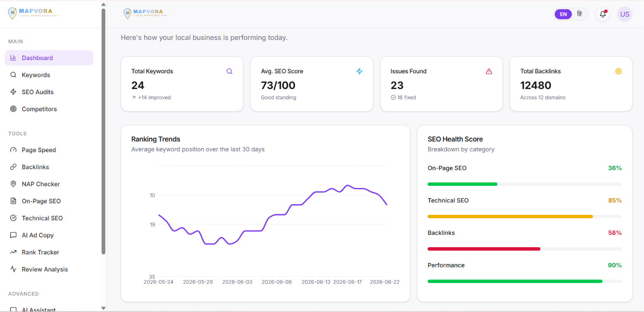
Task: Click the sidebar scroll up arrow
Action: point(103,4)
